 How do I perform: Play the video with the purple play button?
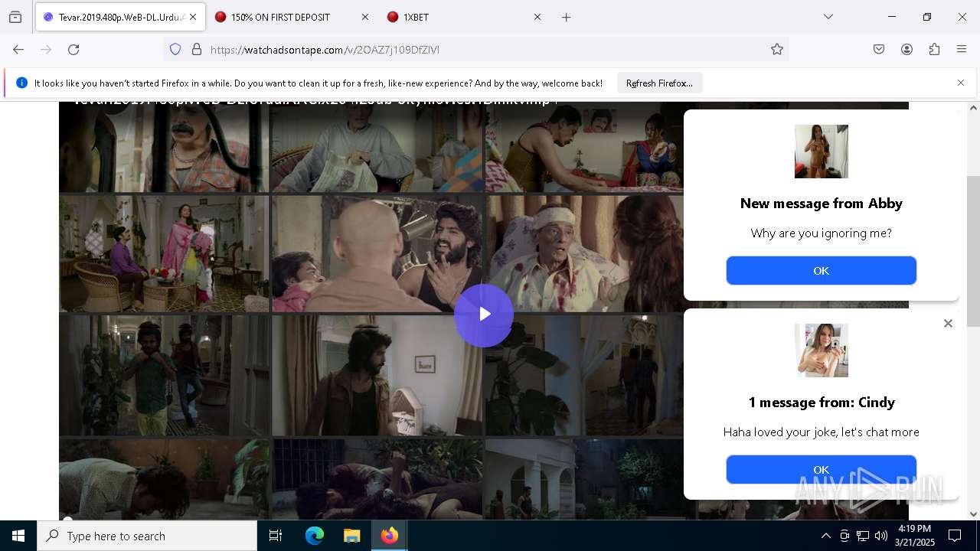pyautogui.click(x=484, y=315)
